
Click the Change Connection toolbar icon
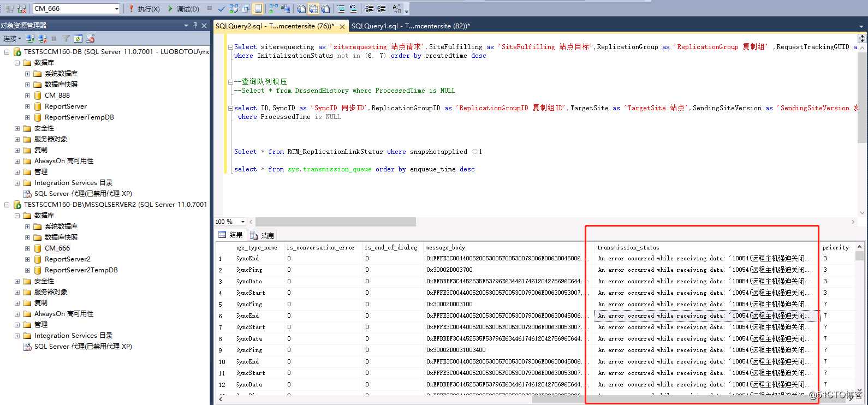(x=21, y=9)
